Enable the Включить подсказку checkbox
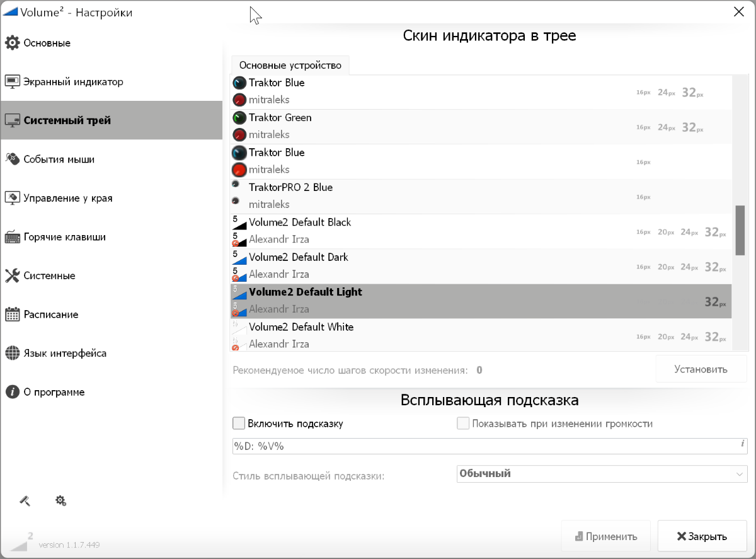Viewport: 756px width, 559px height. click(239, 424)
